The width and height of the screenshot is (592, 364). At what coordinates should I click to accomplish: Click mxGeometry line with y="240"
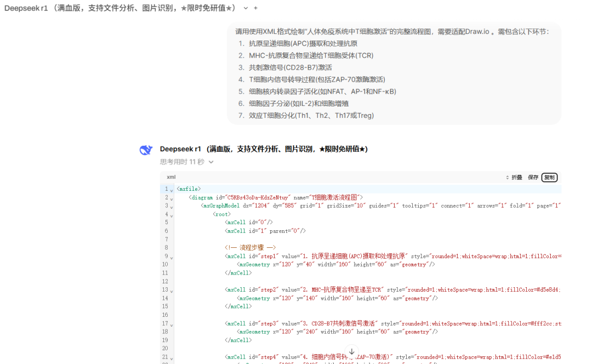pyautogui.click(x=338, y=332)
